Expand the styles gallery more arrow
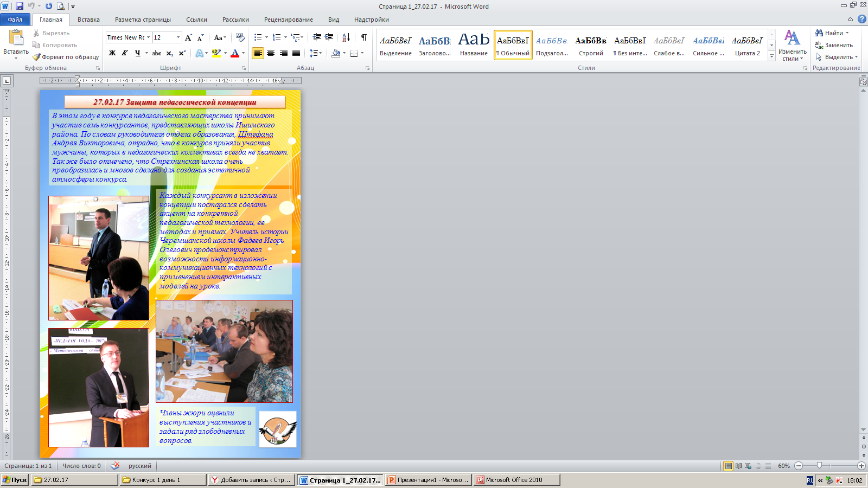The image size is (868, 488). pos(771,56)
